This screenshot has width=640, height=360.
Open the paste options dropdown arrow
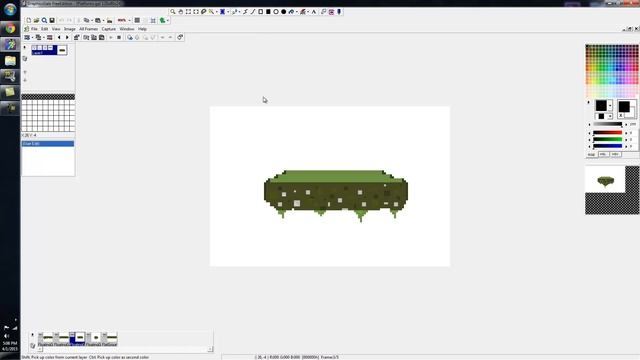tap(104, 20)
